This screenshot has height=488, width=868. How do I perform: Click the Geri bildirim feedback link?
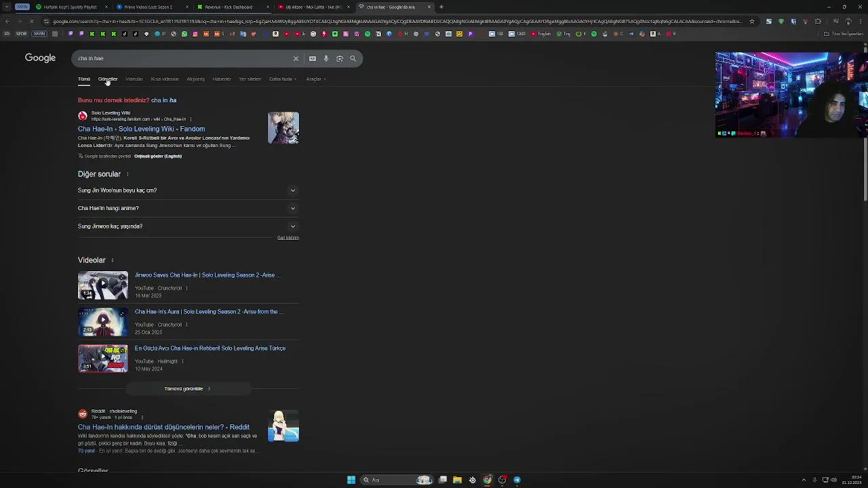[x=288, y=238]
